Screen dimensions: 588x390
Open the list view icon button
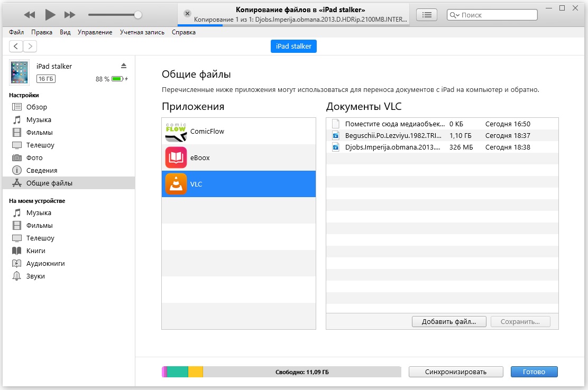coord(427,15)
